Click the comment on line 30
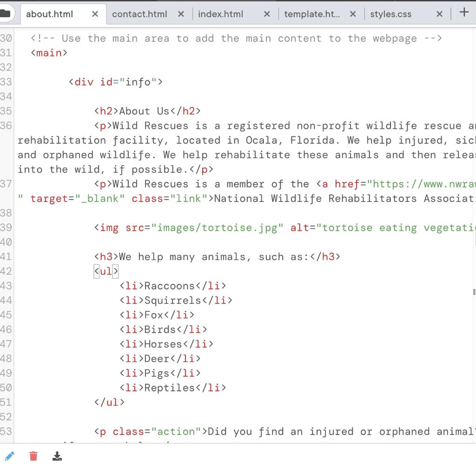This screenshot has height=469, width=476. tap(236, 38)
